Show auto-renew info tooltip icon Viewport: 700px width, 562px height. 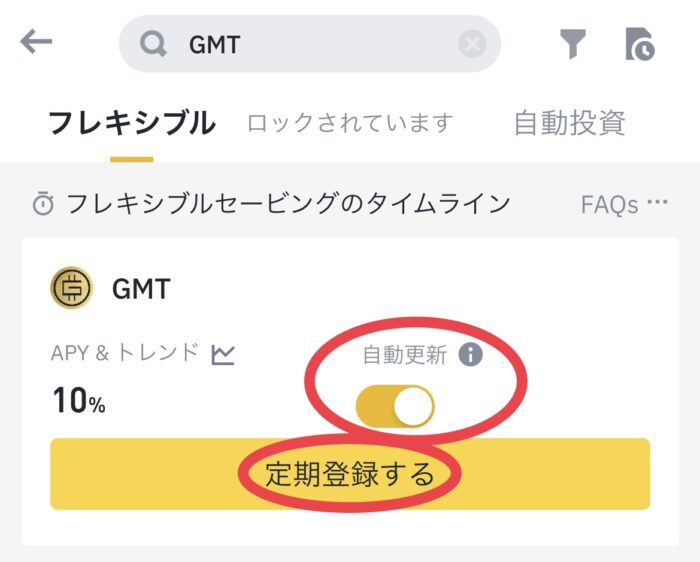click(471, 354)
